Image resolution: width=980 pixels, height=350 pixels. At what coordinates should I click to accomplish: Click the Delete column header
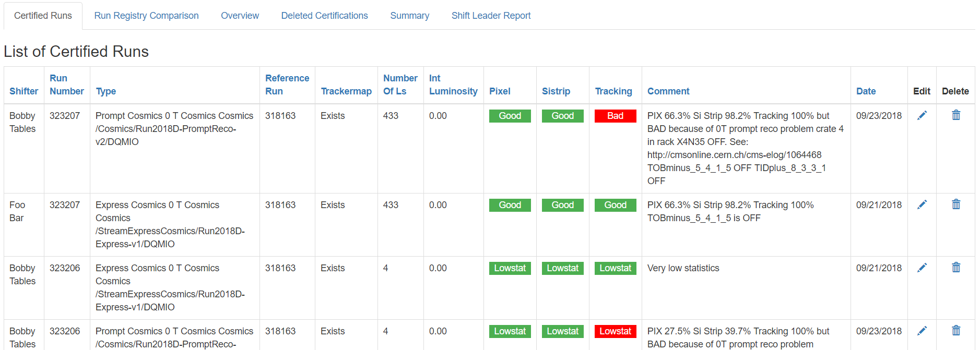pos(955,91)
